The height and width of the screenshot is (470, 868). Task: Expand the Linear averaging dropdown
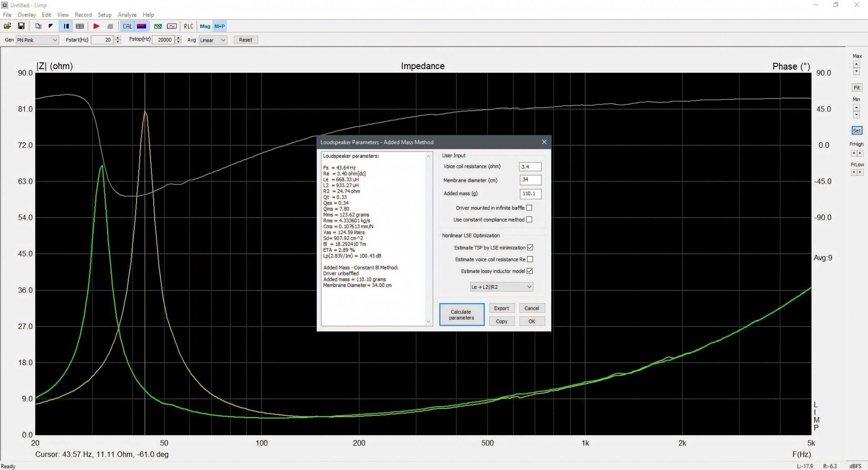(x=213, y=40)
